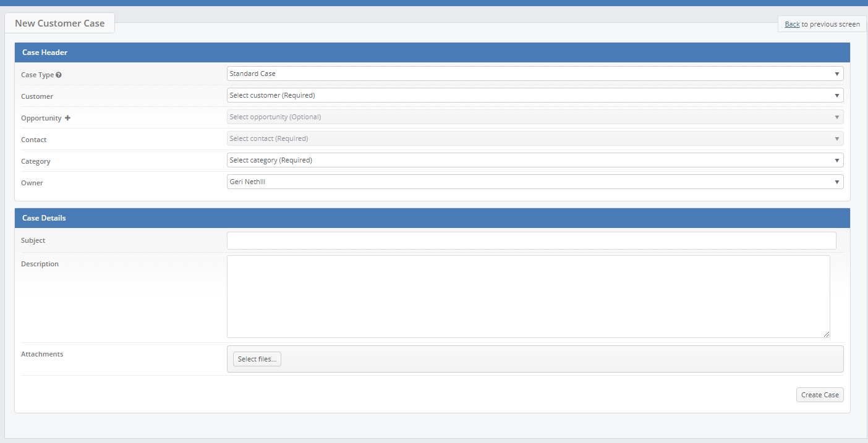Open the Select contact dropdown
The height and width of the screenshot is (443, 868).
tap(535, 138)
